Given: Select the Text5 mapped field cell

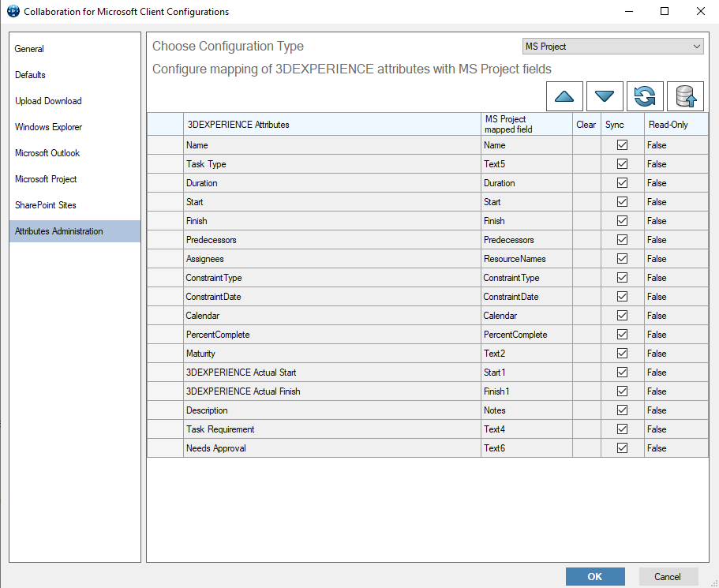Looking at the screenshot, I should (x=526, y=163).
